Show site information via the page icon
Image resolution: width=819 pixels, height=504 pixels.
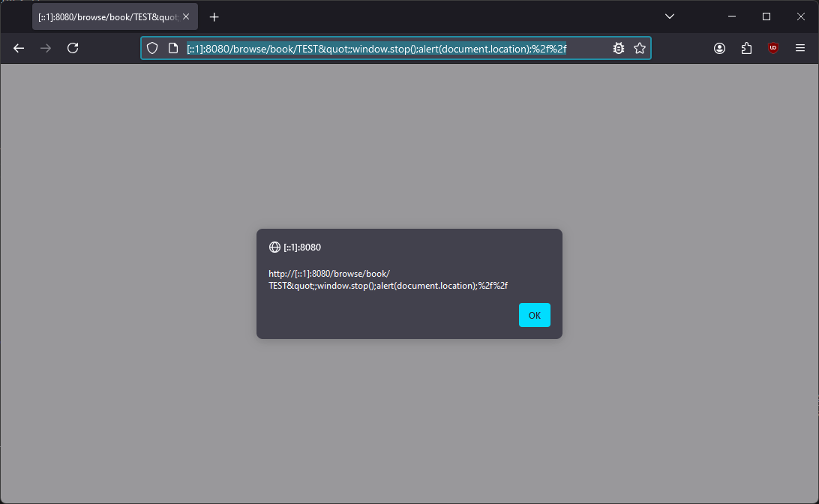[x=173, y=48]
